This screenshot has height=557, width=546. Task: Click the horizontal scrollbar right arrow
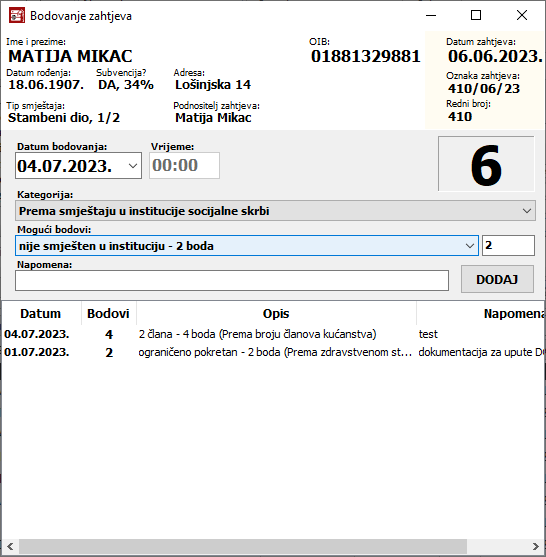pyautogui.click(x=536, y=546)
